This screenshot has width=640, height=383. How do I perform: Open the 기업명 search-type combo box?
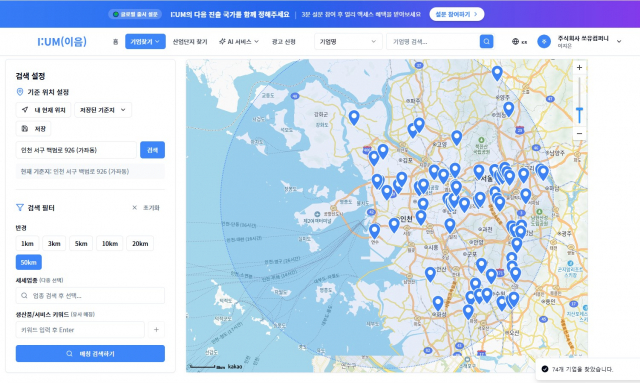[x=348, y=42]
